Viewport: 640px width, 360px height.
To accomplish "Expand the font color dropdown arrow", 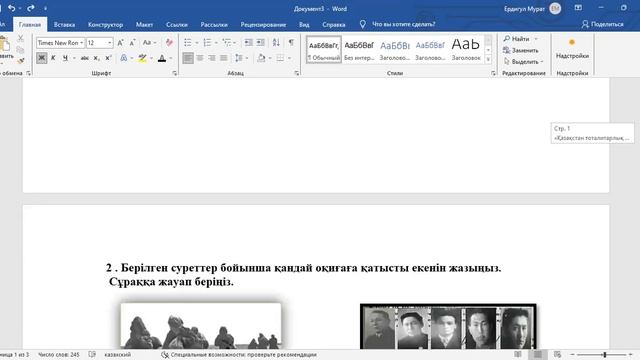I will [x=171, y=58].
